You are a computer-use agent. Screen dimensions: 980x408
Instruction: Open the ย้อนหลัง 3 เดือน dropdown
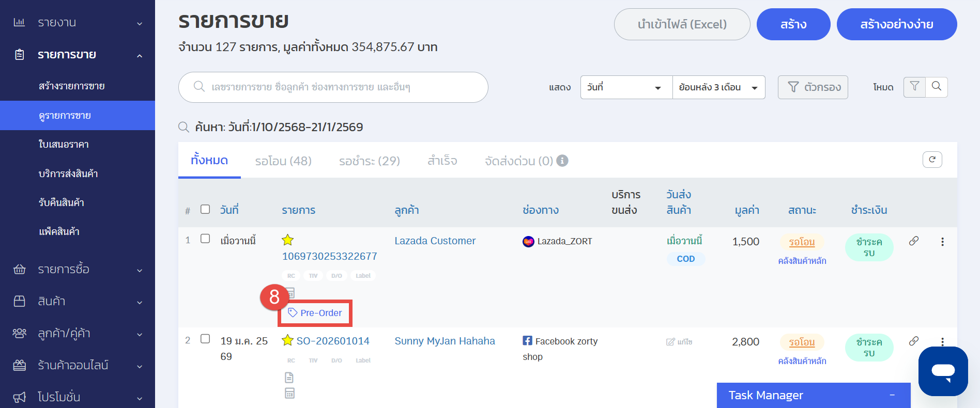click(x=718, y=87)
